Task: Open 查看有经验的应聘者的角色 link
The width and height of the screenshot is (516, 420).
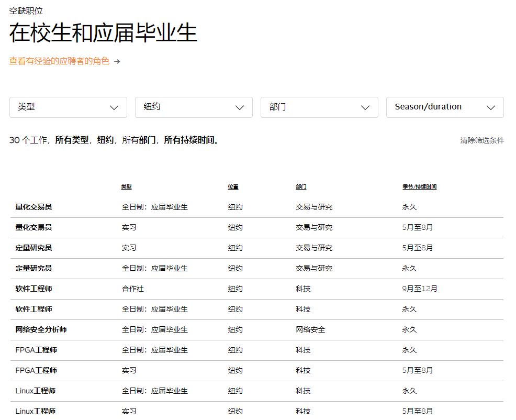Action: (59, 61)
